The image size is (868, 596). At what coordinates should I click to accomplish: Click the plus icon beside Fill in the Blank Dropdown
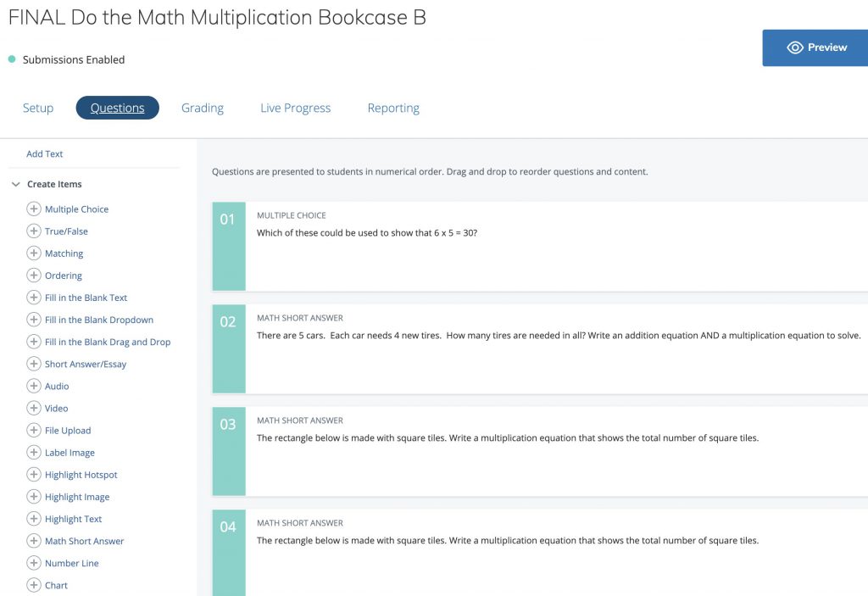pos(34,320)
